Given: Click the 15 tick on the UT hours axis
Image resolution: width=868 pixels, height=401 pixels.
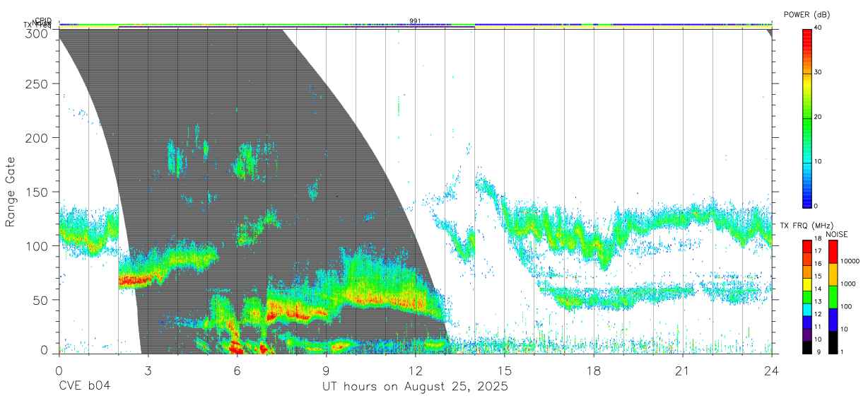Looking at the screenshot, I should 505,371.
